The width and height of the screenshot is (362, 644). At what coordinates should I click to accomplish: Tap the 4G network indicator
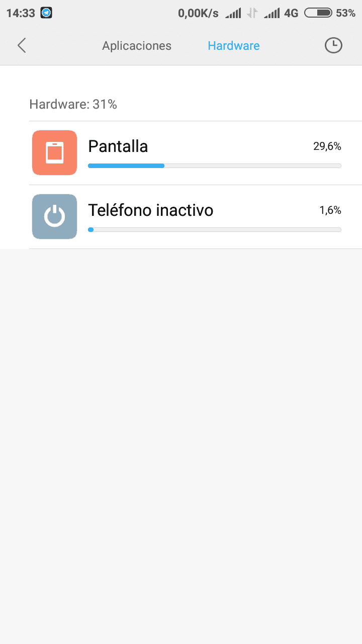(x=291, y=13)
